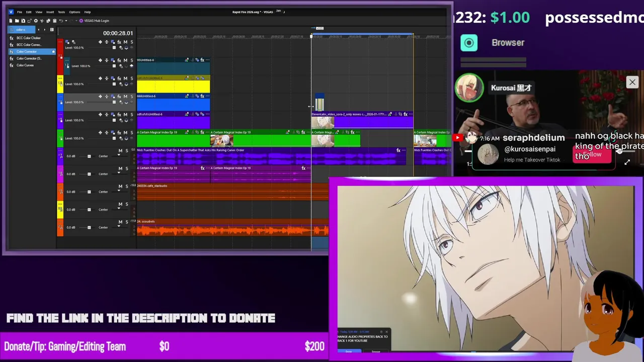This screenshot has width=644, height=362.
Task: Expand the Undo history dropdown arrow
Action: 66,21
